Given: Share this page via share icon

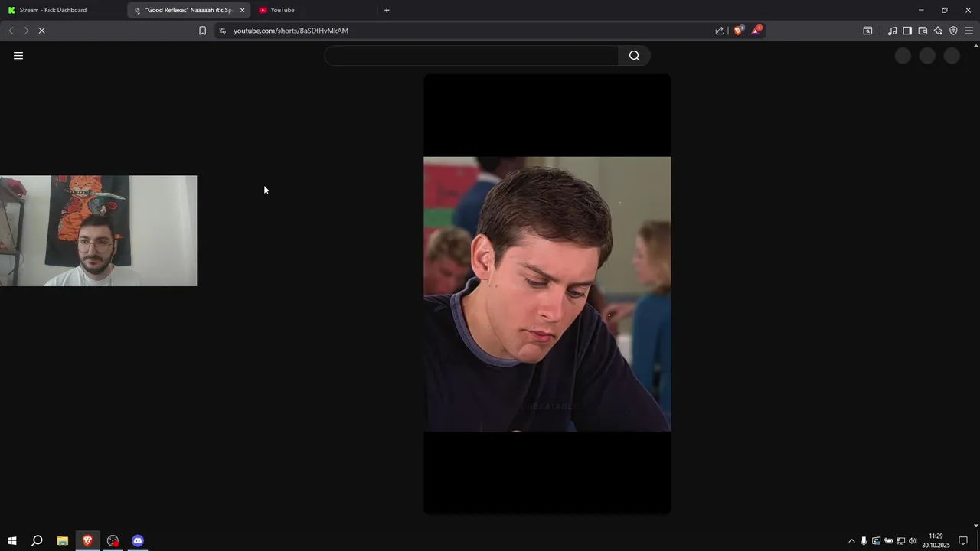Looking at the screenshot, I should point(720,31).
